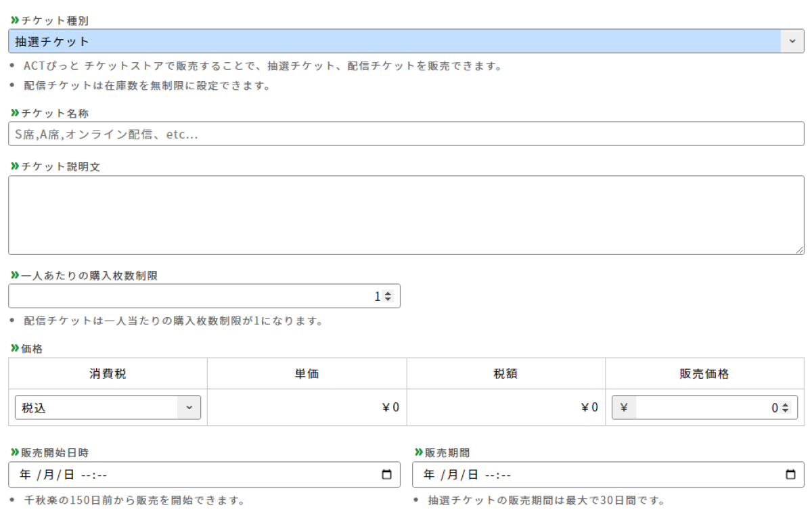Open the calendar picker for 販売開始日時

(386, 475)
